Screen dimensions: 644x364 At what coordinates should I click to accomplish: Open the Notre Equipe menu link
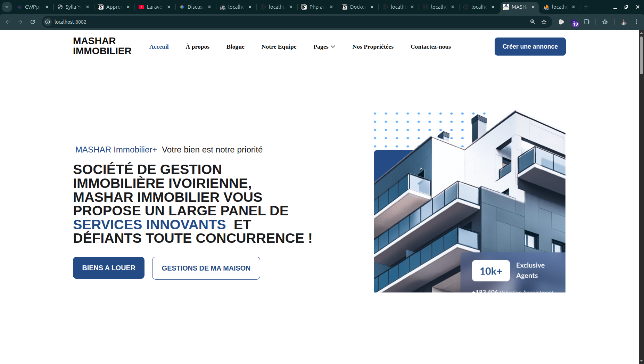tap(279, 47)
